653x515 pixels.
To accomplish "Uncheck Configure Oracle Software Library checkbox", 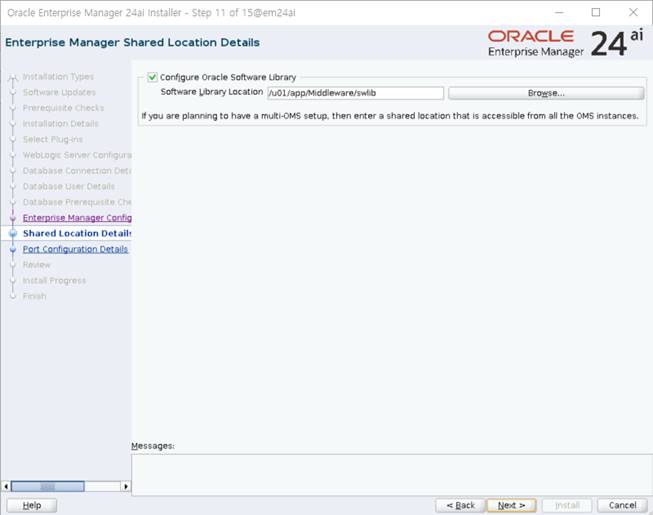I will point(152,77).
